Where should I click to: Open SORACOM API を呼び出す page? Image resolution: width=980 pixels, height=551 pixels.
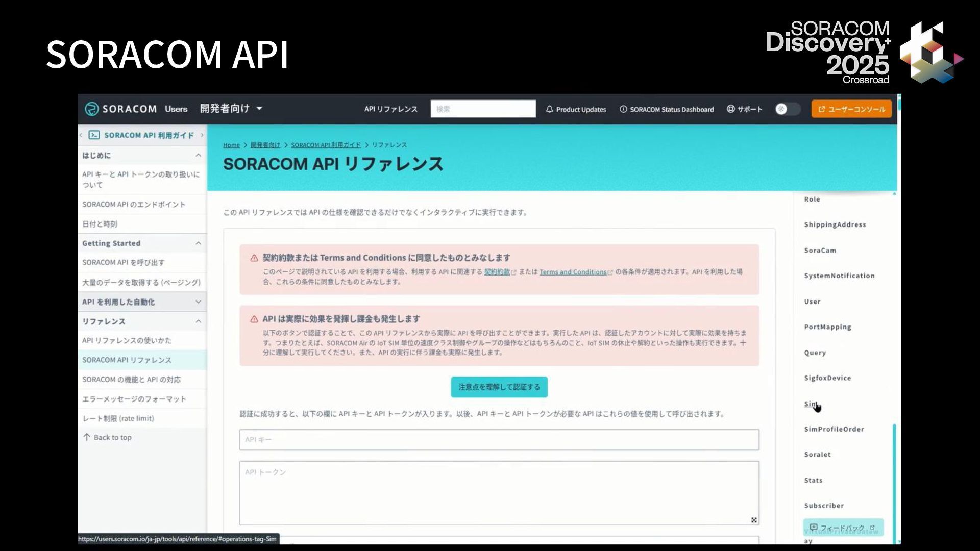pyautogui.click(x=142, y=262)
